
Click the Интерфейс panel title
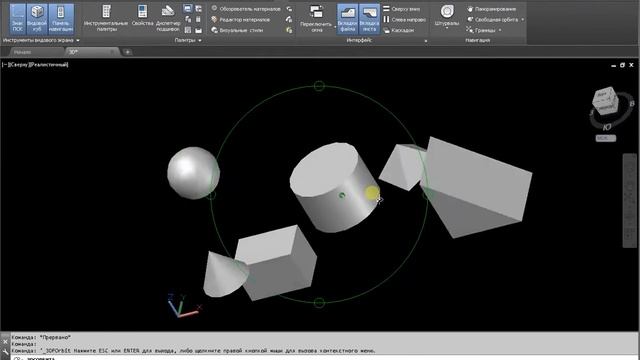pyautogui.click(x=359, y=40)
